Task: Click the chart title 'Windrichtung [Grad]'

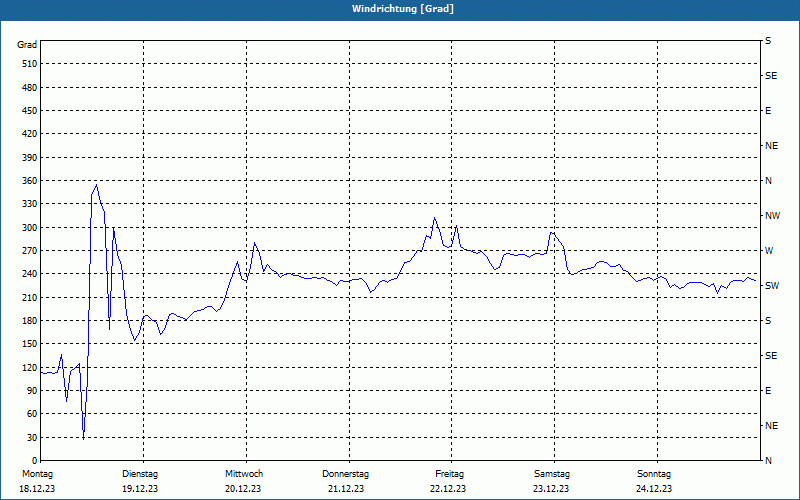Action: [403, 9]
